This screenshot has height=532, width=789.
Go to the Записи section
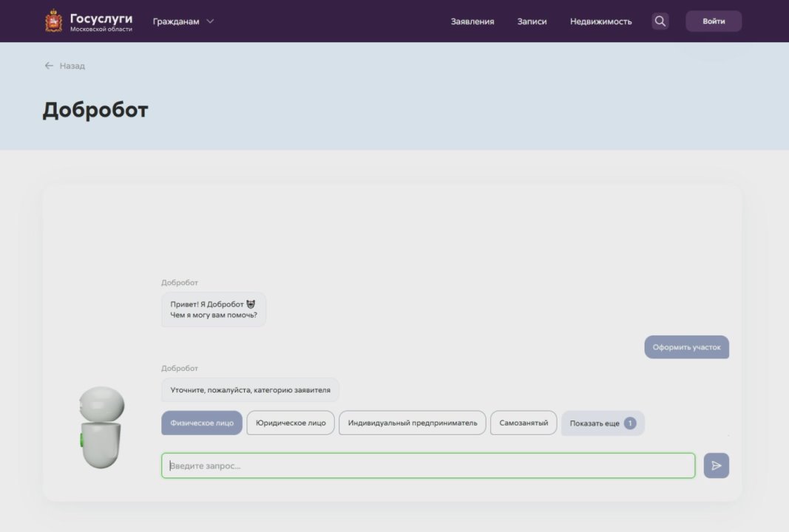(x=532, y=21)
